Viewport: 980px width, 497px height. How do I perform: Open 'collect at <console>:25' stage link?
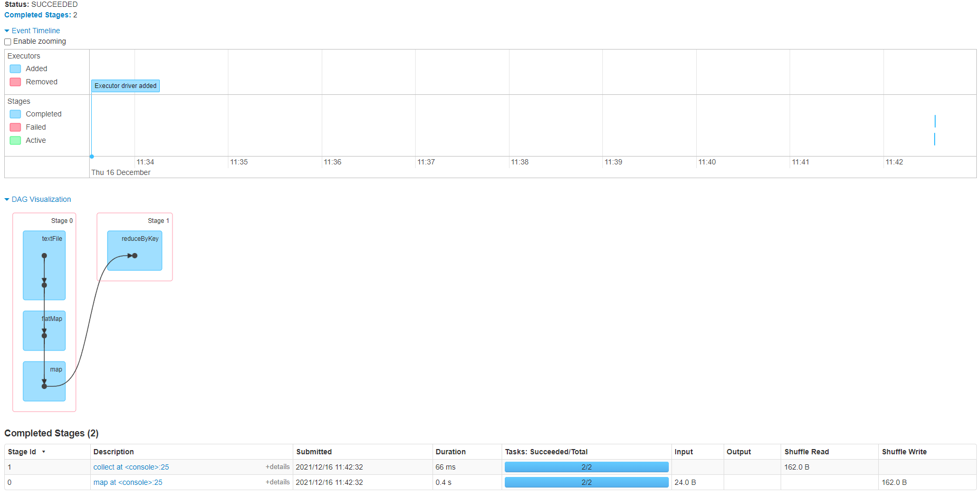tap(131, 467)
